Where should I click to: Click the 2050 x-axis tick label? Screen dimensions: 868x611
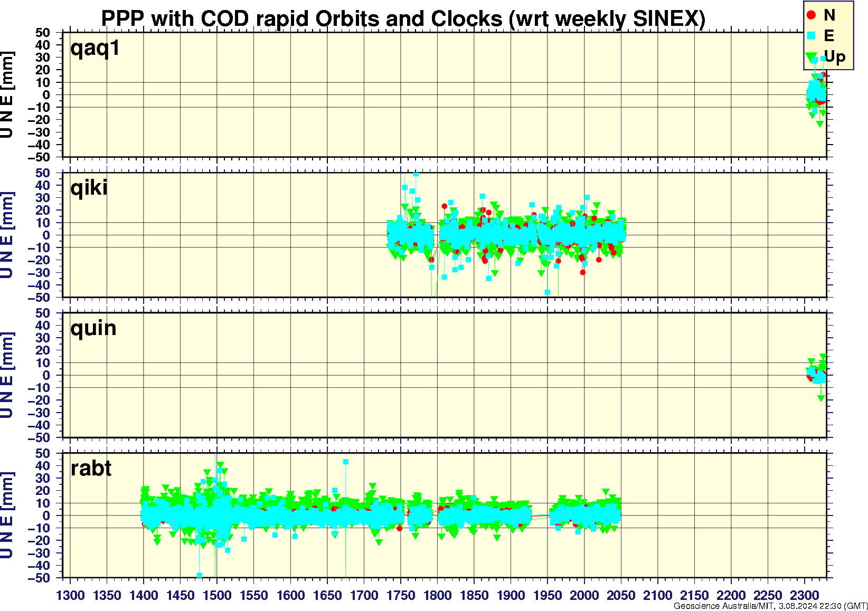621,595
